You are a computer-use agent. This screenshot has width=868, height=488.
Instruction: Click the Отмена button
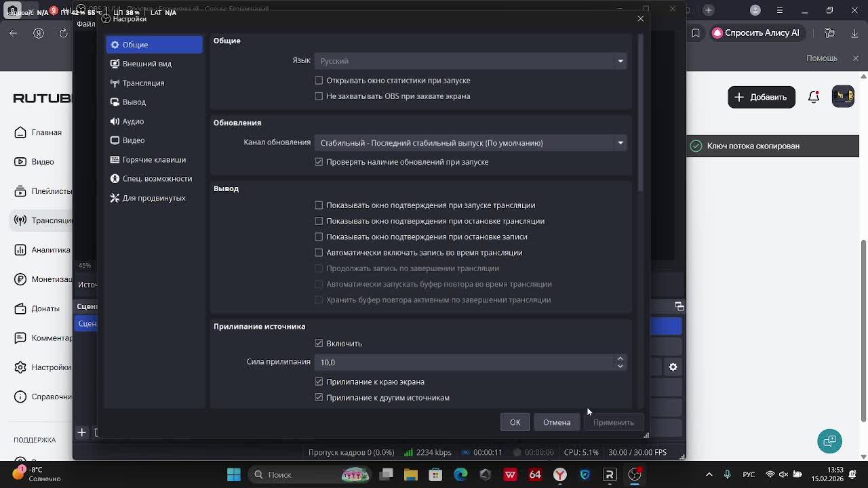tap(557, 422)
